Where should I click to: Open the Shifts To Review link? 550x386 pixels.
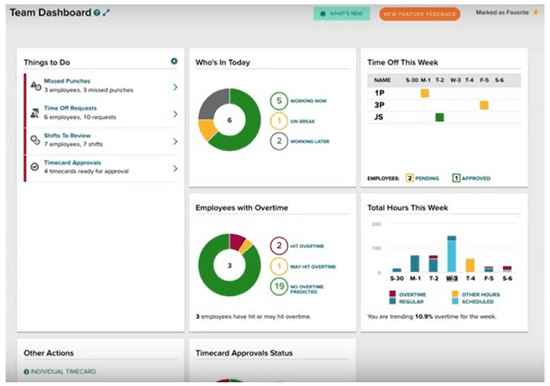pyautogui.click(x=67, y=135)
